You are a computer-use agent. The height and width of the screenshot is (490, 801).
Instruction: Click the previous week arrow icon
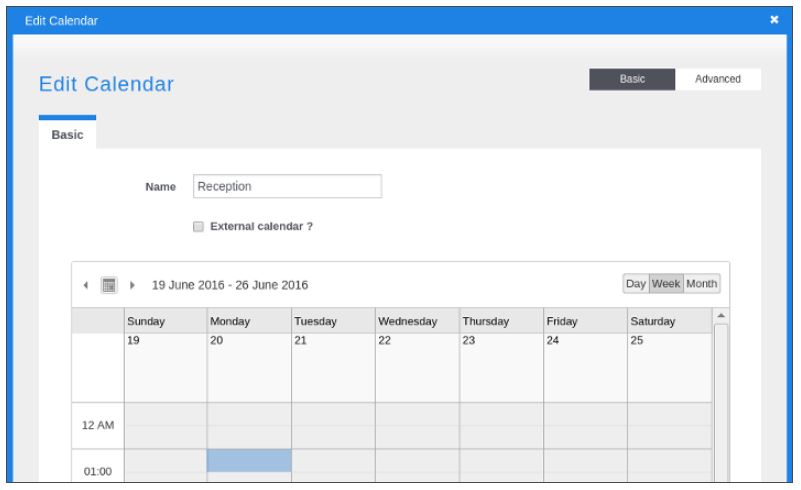[x=86, y=285]
